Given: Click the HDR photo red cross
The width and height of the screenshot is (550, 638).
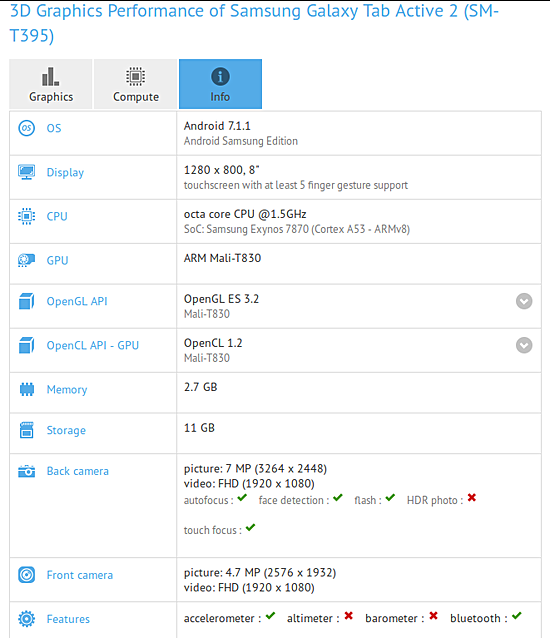Looking at the screenshot, I should tap(472, 498).
